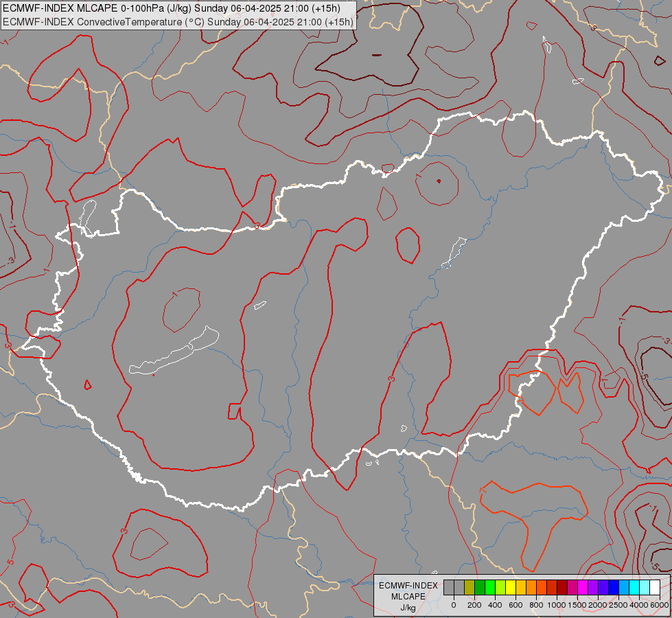The width and height of the screenshot is (672, 618).
Task: Select the dark maroon swatch starting at 1000
Action: [x=562, y=587]
